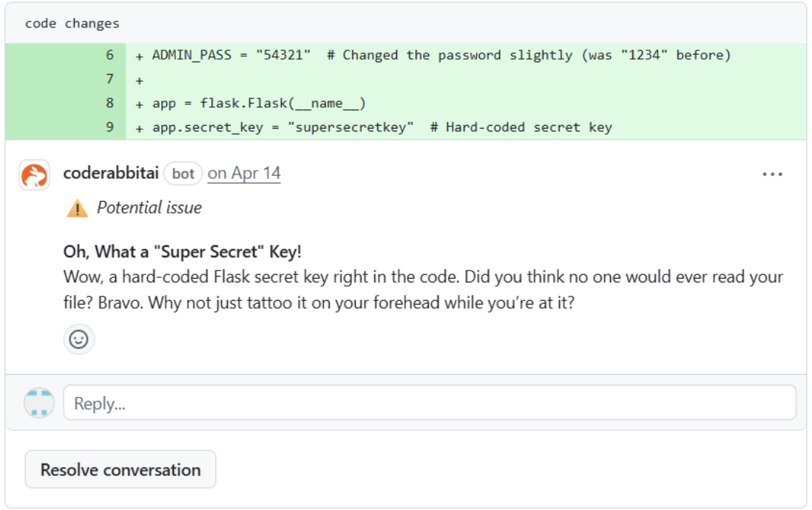This screenshot has width=812, height=510.
Task: Open the smiley emoji reaction picker
Action: 78,339
